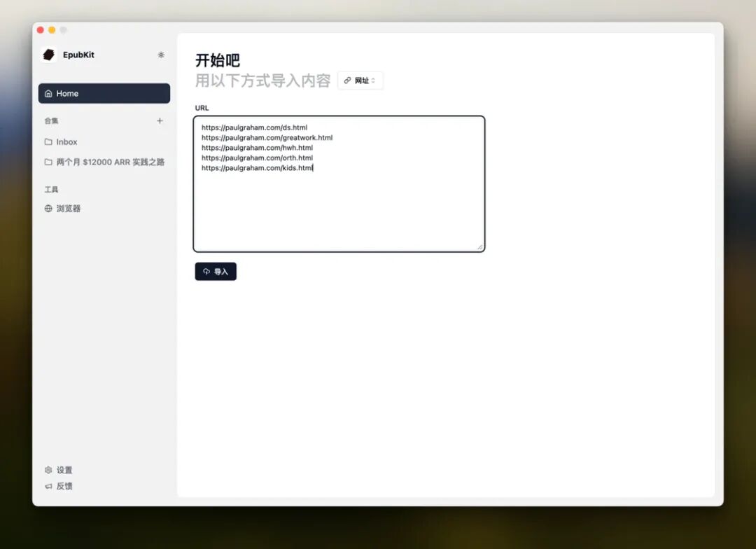Open 设置 settings
This screenshot has width=756, height=549.
[59, 470]
